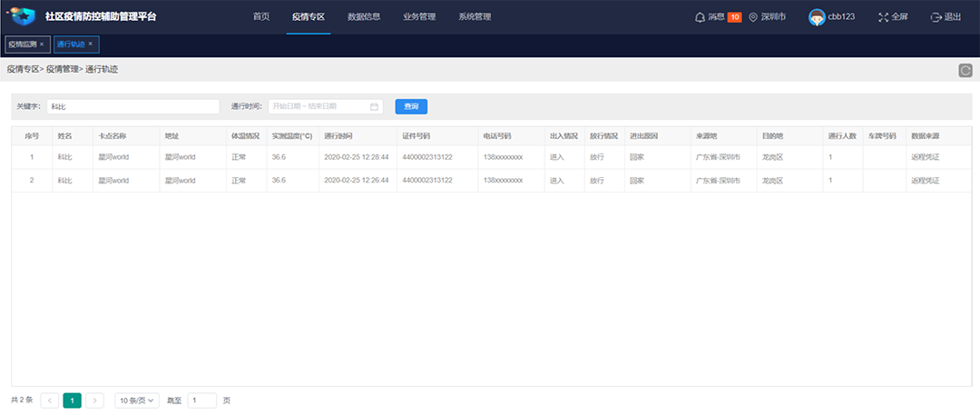This screenshot has width=980, height=416.
Task: Open the 10条/页 page size dropdown
Action: coord(137,401)
